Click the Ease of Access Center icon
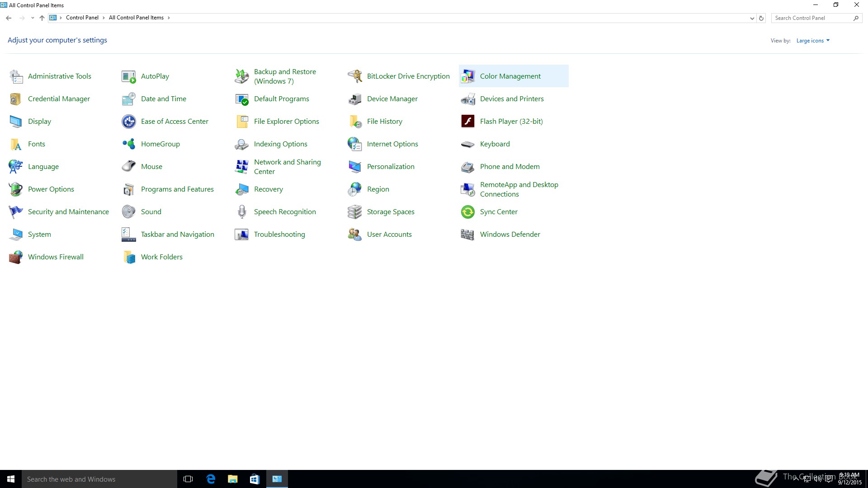The width and height of the screenshot is (868, 488). point(129,122)
